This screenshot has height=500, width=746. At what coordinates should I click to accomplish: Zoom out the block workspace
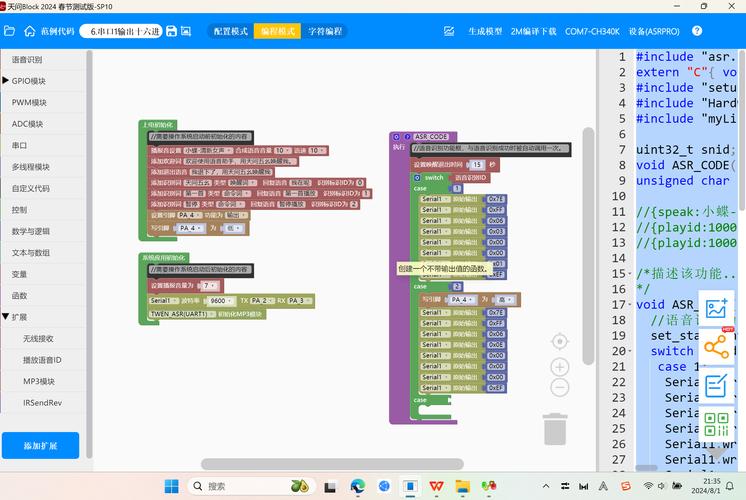(560, 387)
